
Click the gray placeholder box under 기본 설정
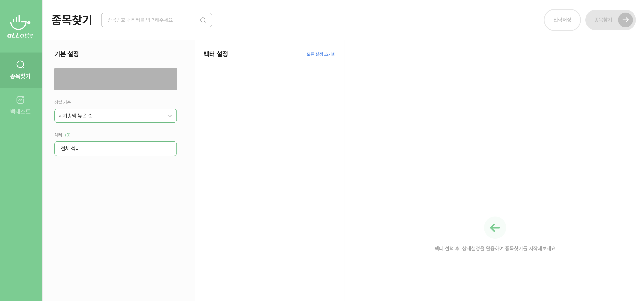click(x=115, y=79)
